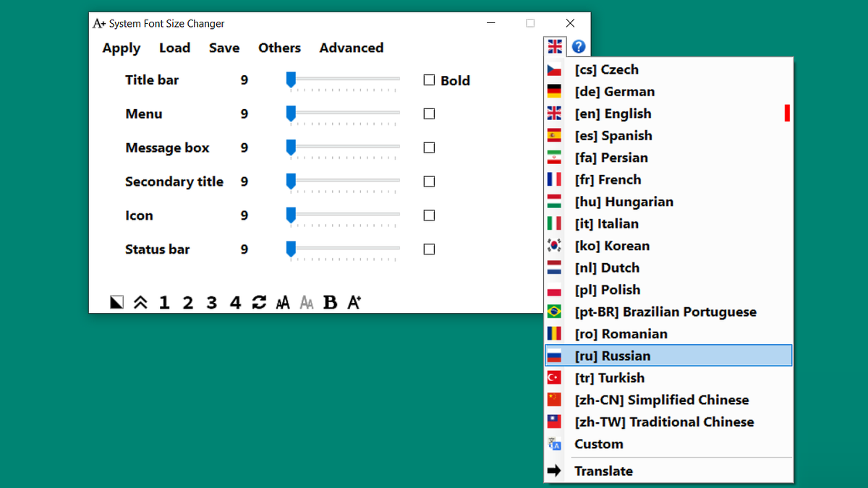Click the black AA font icon

tap(283, 302)
